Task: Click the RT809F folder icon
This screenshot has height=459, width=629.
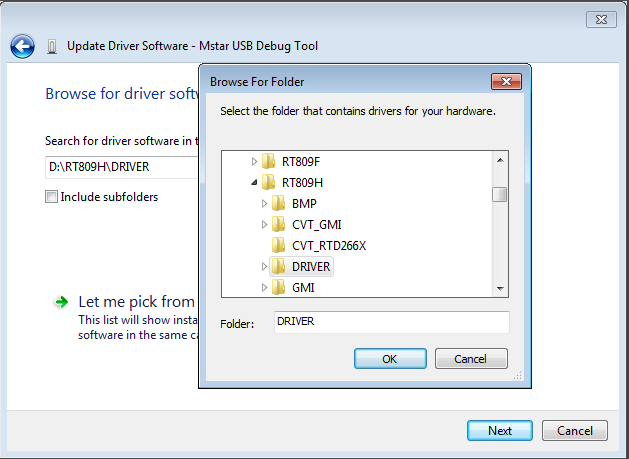Action: pos(268,161)
